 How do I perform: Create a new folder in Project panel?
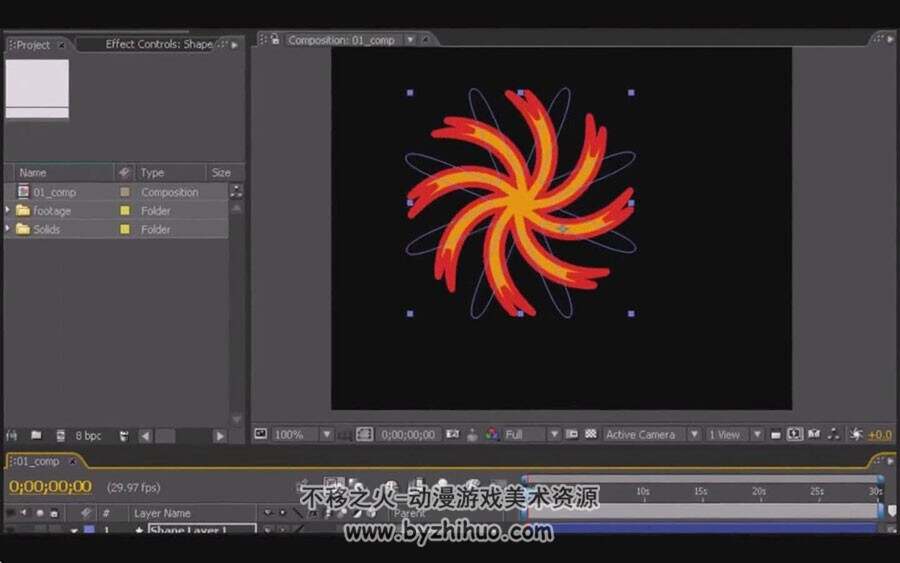click(x=36, y=436)
